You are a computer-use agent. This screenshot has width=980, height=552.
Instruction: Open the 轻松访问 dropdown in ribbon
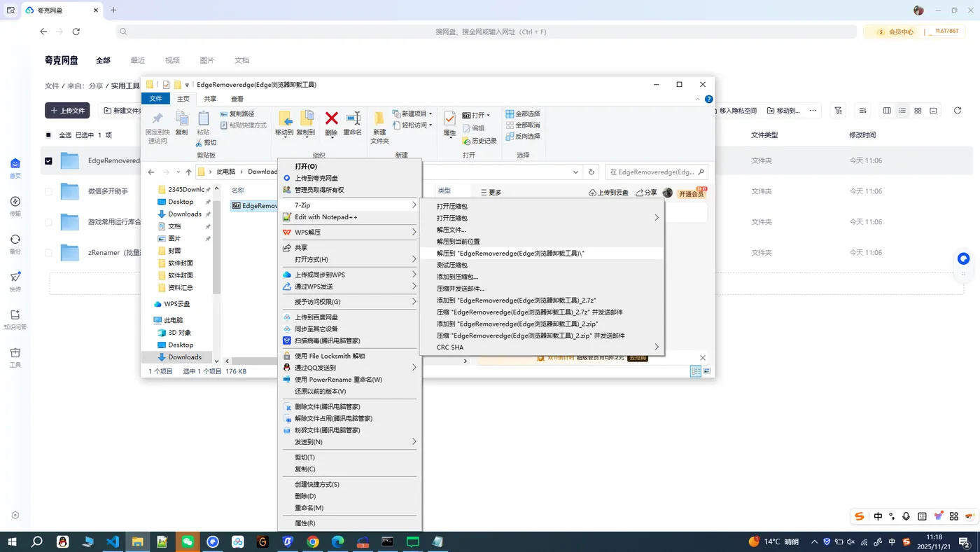(x=412, y=125)
